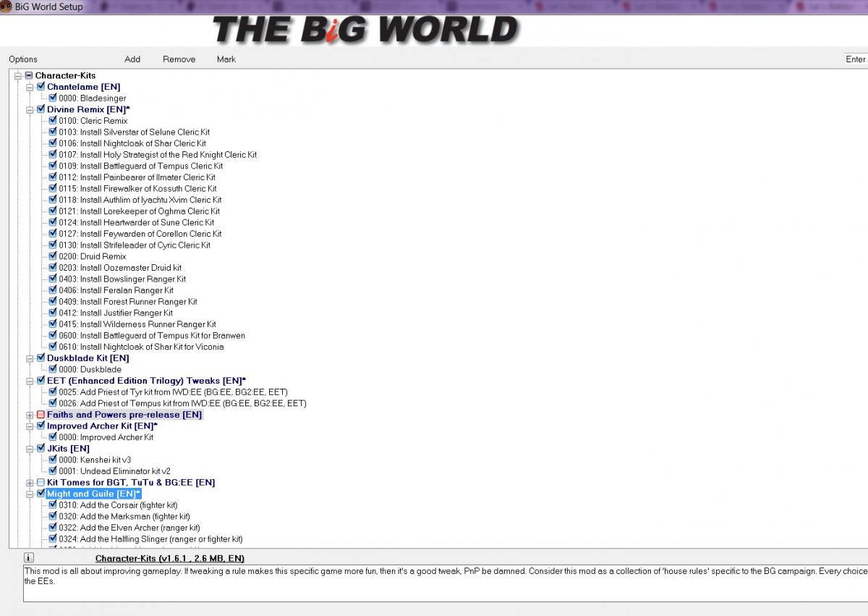Screen dimensions: 868x616
Task: Select 0026: Add Priest of Tempus kit row
Action: point(182,403)
